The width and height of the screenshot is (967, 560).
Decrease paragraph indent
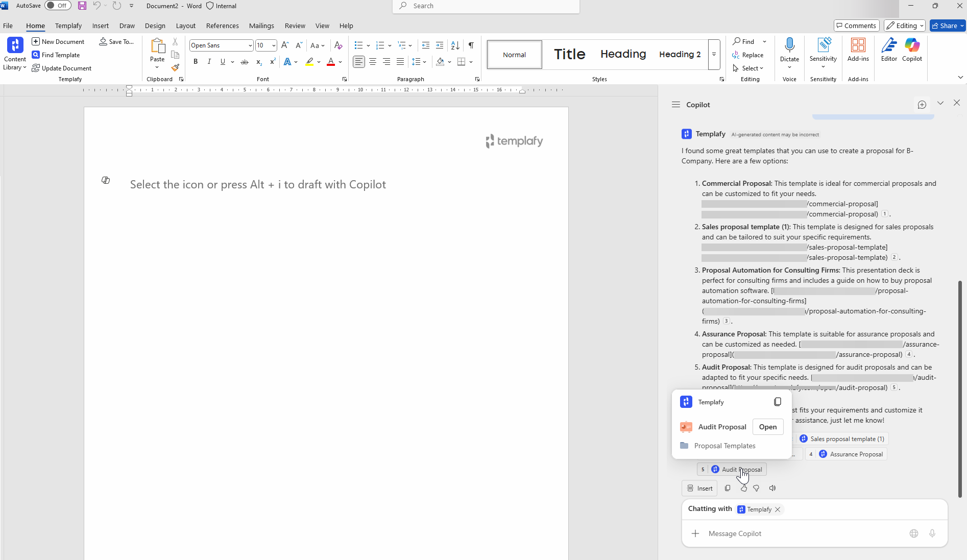click(426, 45)
